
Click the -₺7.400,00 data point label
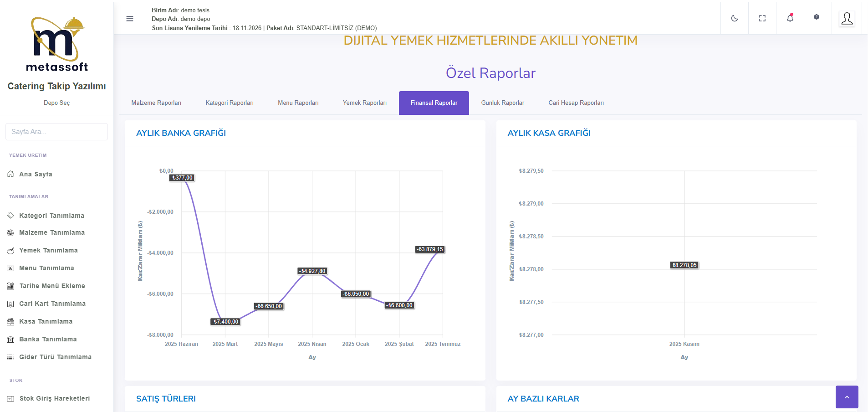[226, 322]
